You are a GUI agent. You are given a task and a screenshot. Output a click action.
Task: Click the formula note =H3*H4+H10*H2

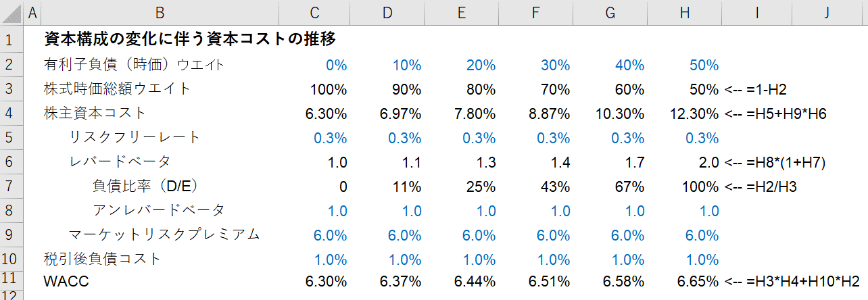click(795, 281)
